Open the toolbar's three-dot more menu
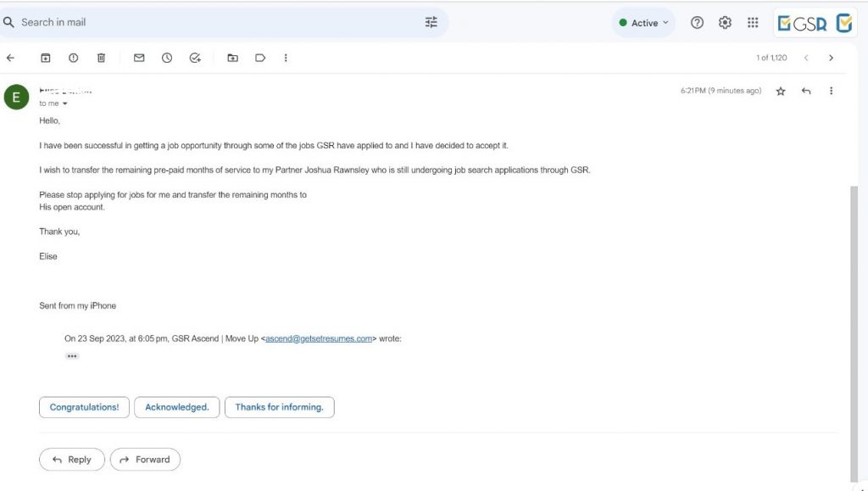868x491 pixels. coord(286,58)
